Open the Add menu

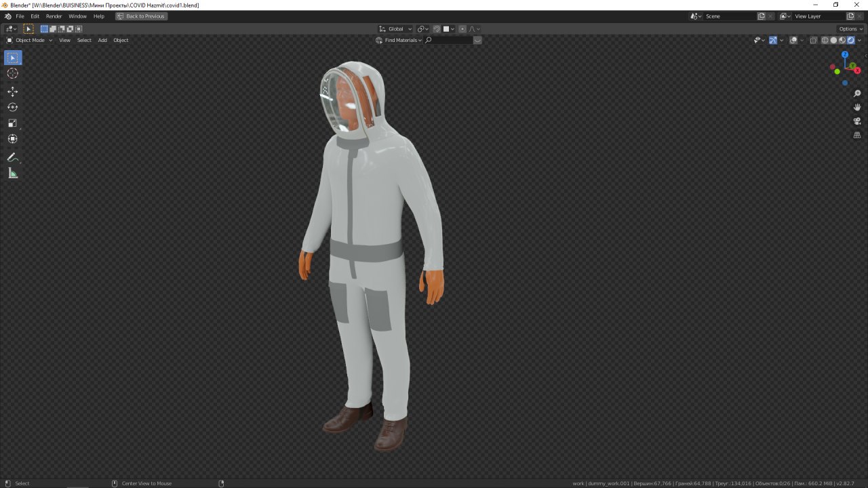[102, 40]
